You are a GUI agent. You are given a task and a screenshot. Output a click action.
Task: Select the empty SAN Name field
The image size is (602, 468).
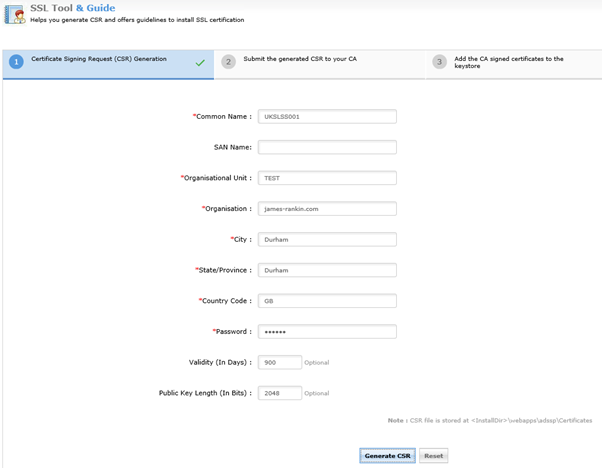pos(327,147)
